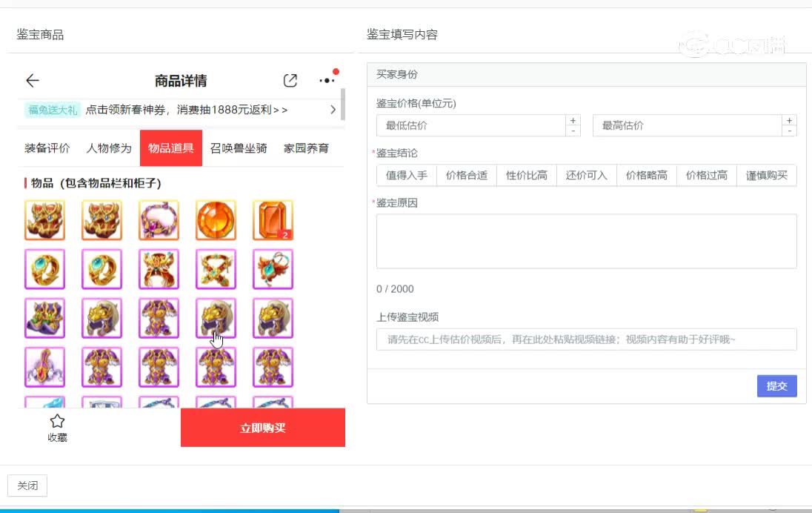Click the product detail vertical scrollbar
The width and height of the screenshot is (812, 513).
point(342,105)
